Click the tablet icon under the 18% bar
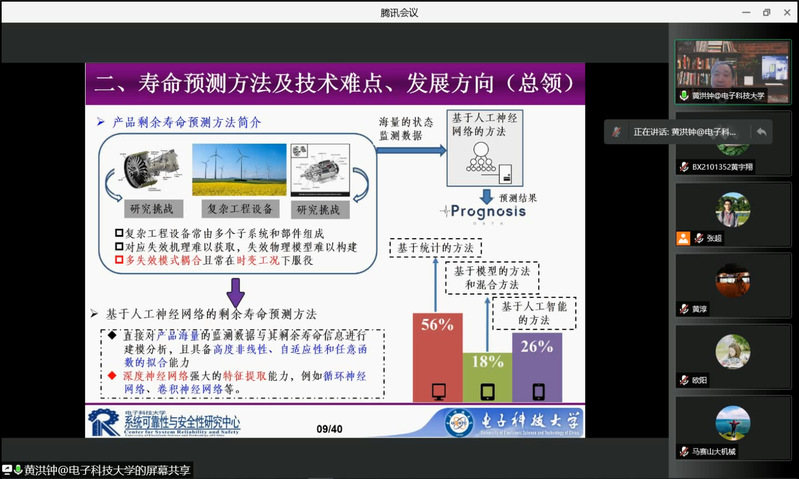Screen dimensions: 799x479 pos(488,391)
